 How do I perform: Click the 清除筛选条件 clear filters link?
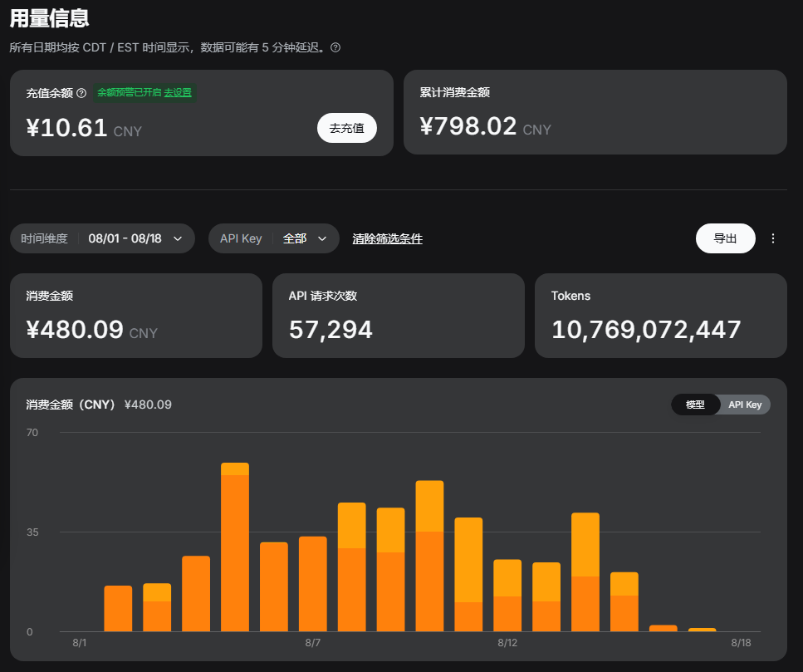tap(387, 238)
